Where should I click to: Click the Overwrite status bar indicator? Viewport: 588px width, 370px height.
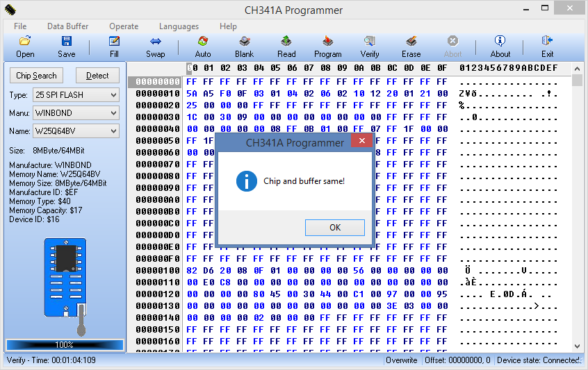401,360
